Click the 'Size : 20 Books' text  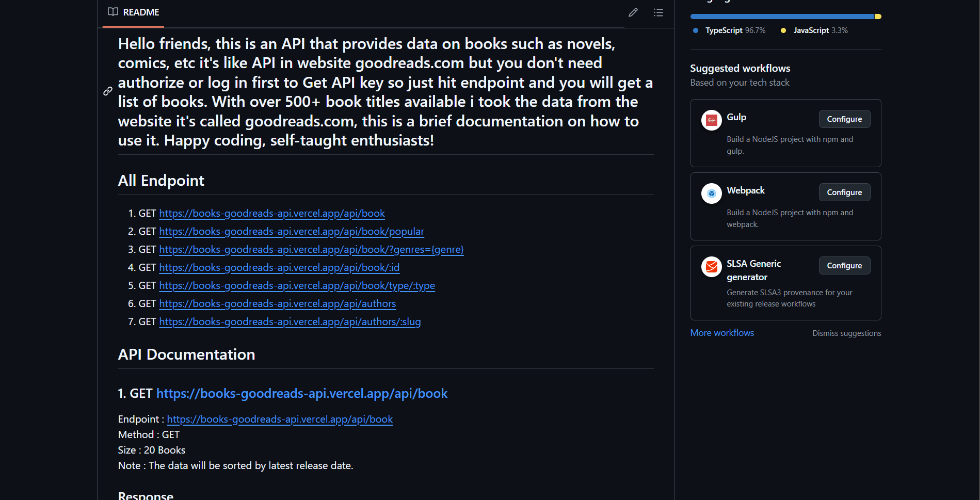(x=152, y=450)
